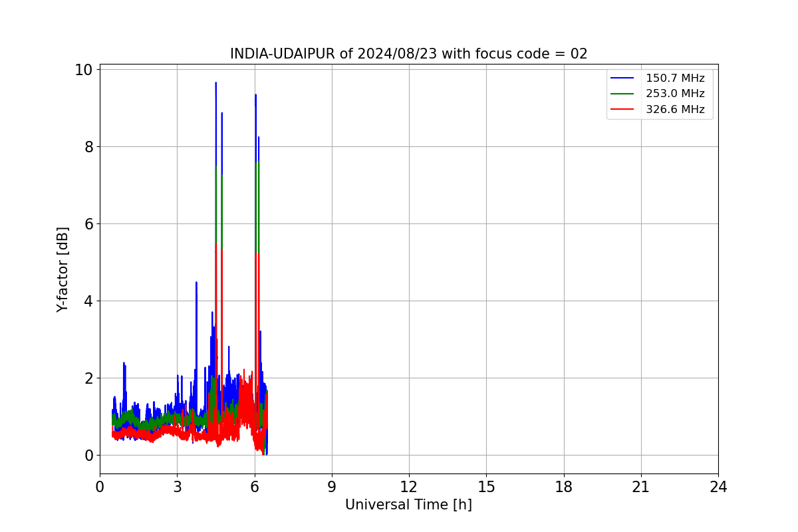The image size is (798, 532).
Task: Click the x-axis tick label 24
Action: (718, 487)
